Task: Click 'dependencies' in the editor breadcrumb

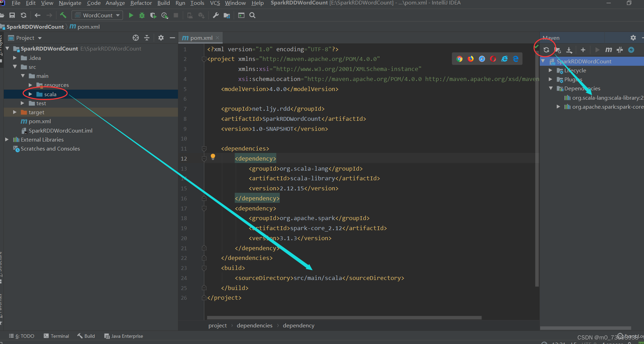Action: click(254, 325)
